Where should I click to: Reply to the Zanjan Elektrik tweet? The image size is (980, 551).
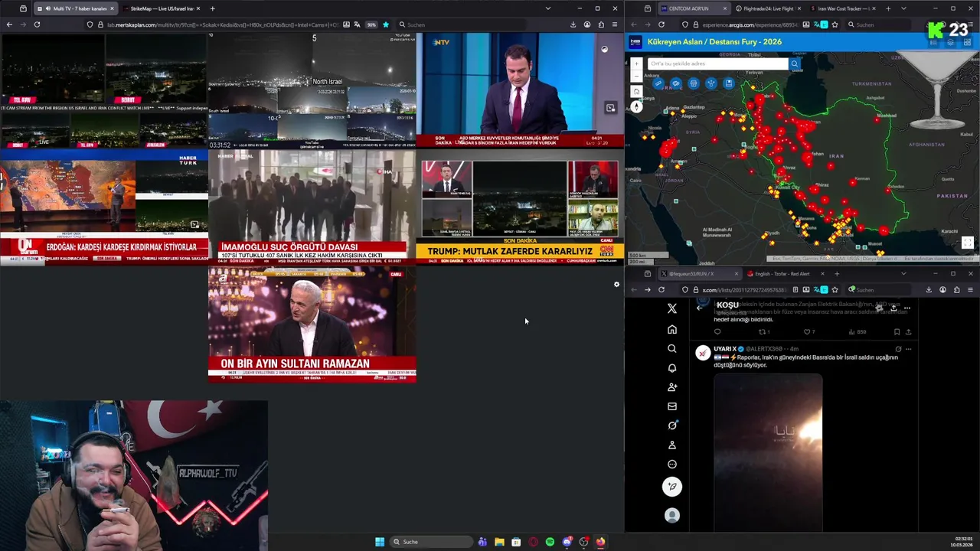pyautogui.click(x=717, y=332)
